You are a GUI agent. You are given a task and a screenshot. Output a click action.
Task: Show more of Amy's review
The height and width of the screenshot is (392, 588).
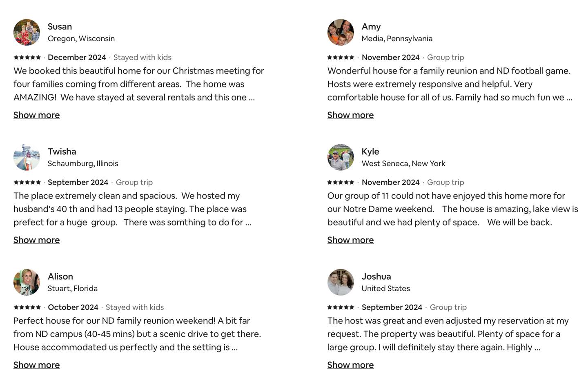tap(350, 115)
